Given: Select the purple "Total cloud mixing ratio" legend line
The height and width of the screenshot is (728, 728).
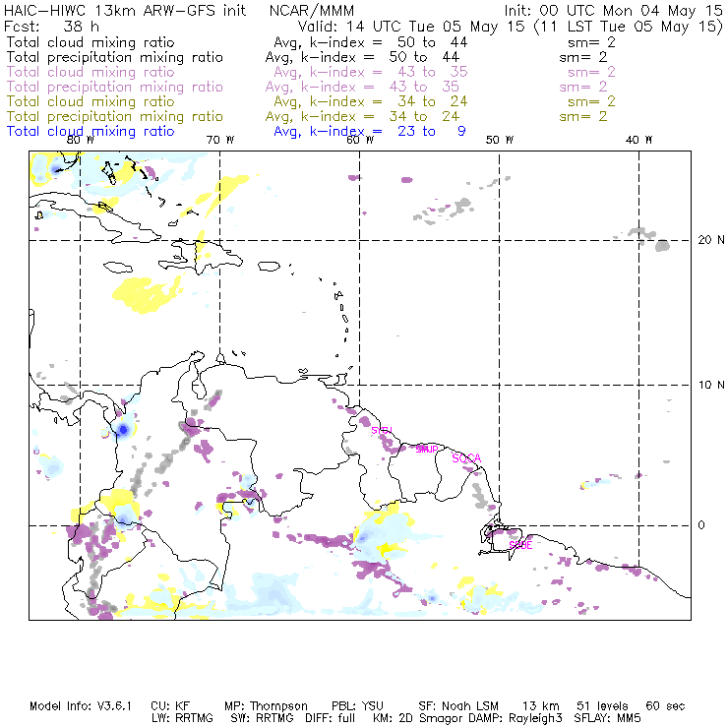Looking at the screenshot, I should pyautogui.click(x=91, y=72).
